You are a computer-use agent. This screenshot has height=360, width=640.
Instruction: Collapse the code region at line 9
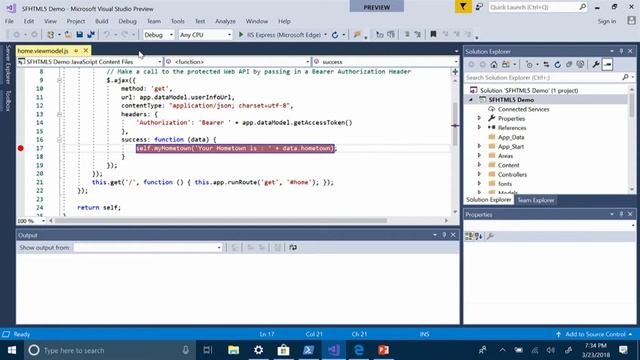pyautogui.click(x=60, y=80)
